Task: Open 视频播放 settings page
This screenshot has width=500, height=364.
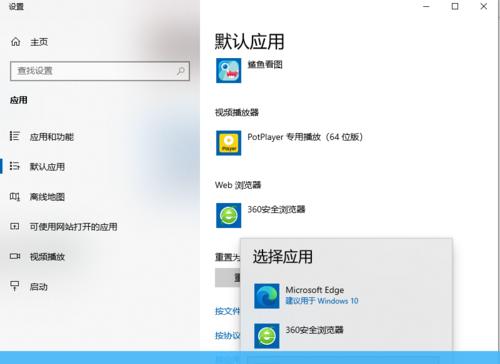Action: coord(47,257)
